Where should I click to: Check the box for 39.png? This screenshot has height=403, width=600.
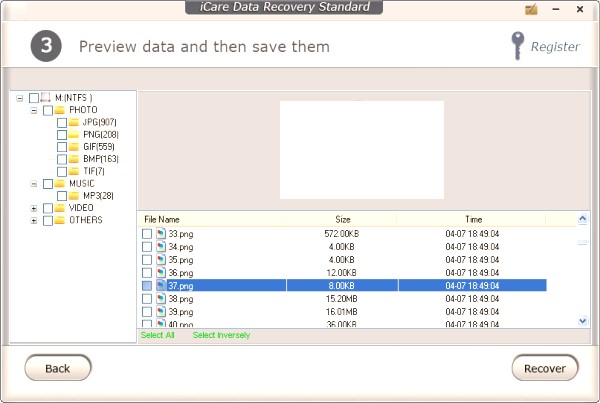point(147,312)
